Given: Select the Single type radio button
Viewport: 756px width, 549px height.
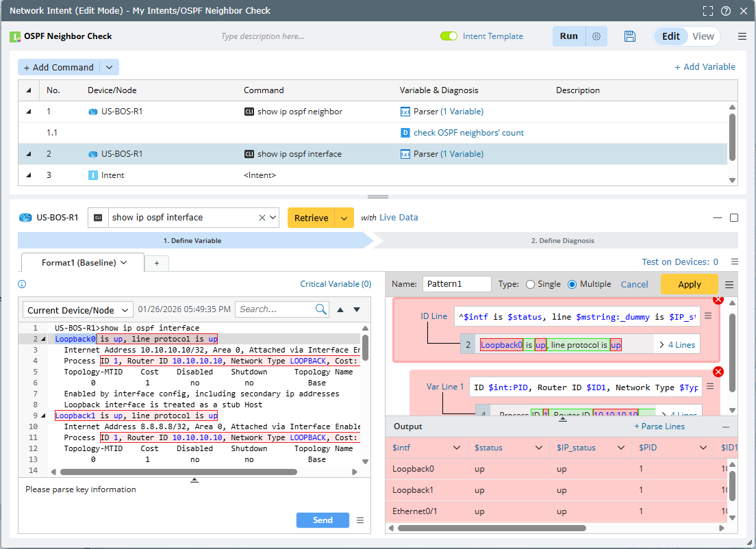Looking at the screenshot, I should [x=530, y=284].
